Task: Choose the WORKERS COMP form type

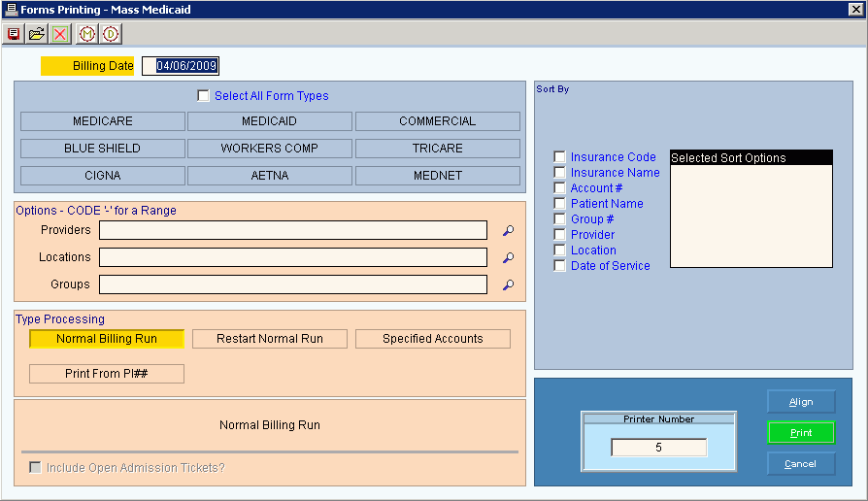Action: (269, 149)
